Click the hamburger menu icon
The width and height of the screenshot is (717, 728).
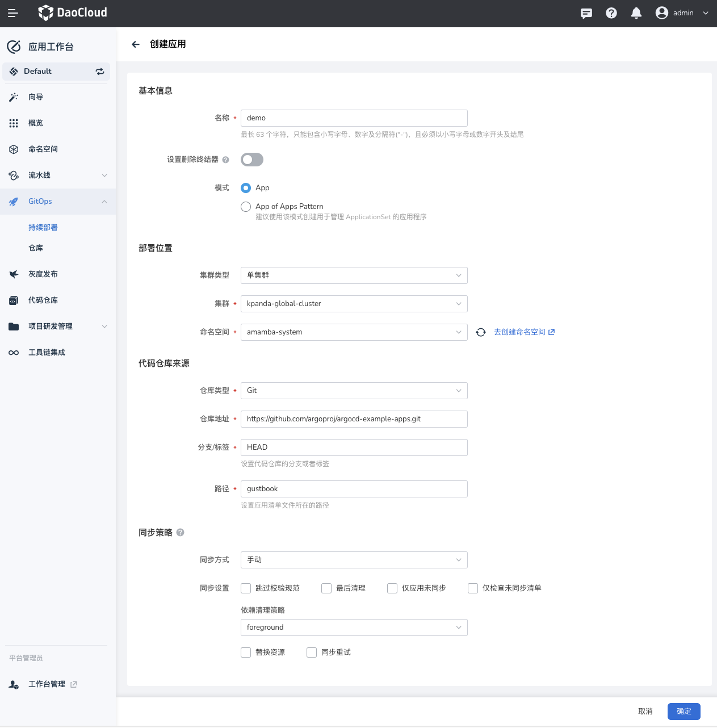point(13,13)
